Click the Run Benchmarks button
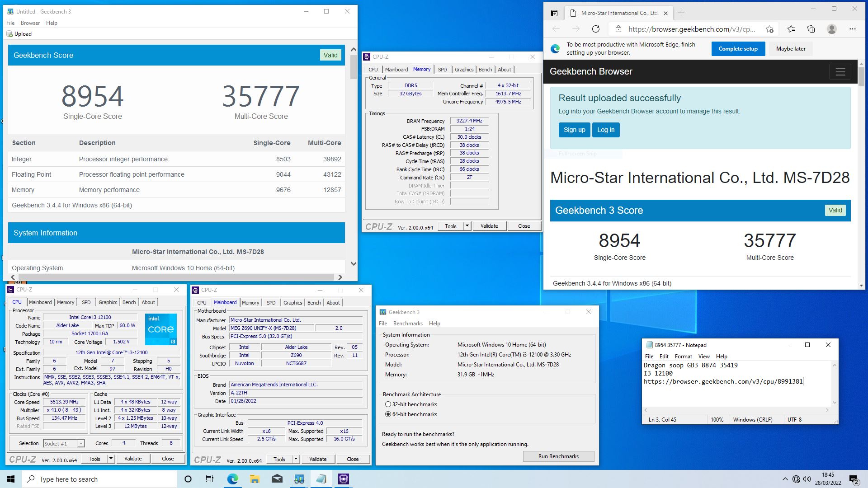The height and width of the screenshot is (488, 868). pos(558,456)
